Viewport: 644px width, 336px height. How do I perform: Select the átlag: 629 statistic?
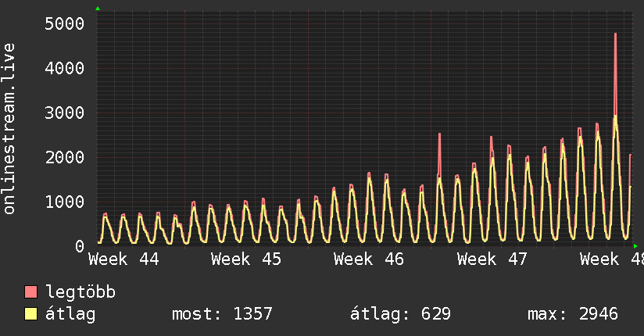tap(400, 314)
